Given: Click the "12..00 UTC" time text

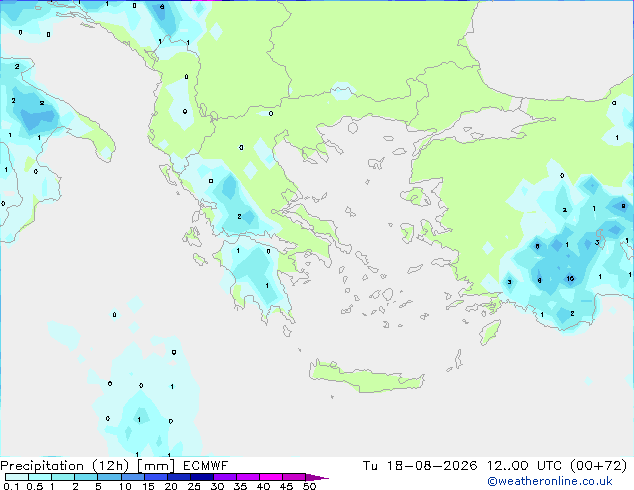Looking at the screenshot, I should click(524, 466).
